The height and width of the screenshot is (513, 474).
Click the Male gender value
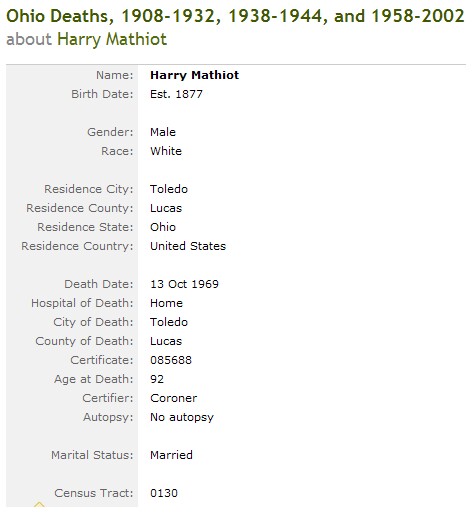pos(163,132)
